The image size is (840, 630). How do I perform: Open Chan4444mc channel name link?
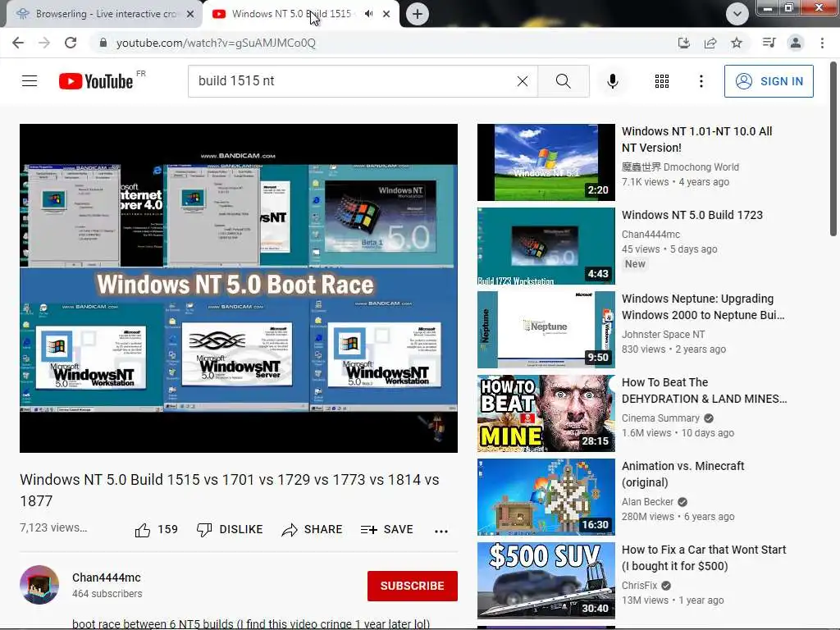coord(107,577)
